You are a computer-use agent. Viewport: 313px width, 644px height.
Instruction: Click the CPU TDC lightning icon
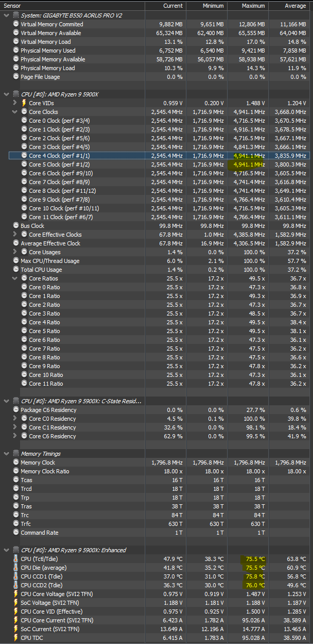pos(16,638)
